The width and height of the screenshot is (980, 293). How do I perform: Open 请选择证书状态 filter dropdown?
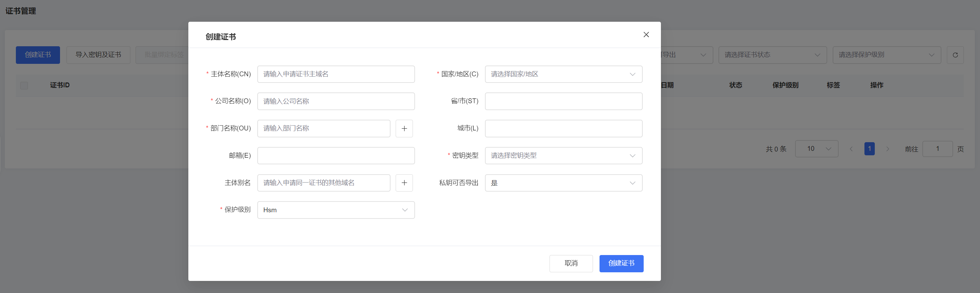tap(772, 55)
